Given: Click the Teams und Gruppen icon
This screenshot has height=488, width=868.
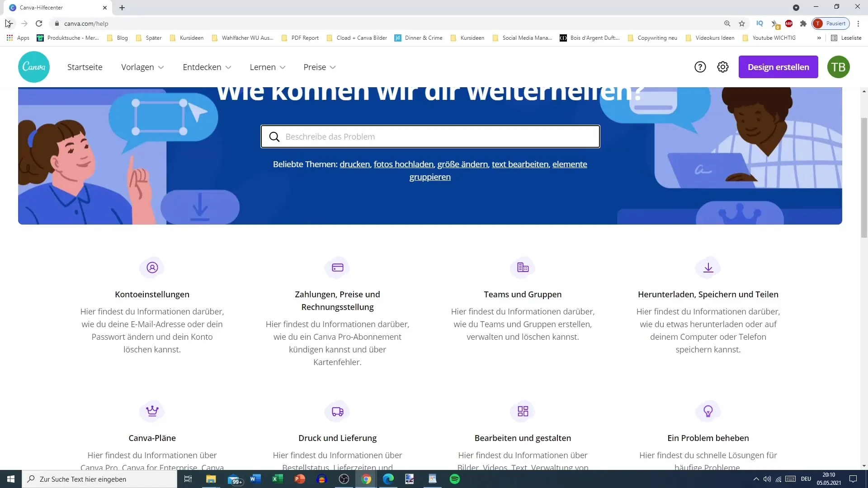Looking at the screenshot, I should (x=523, y=267).
